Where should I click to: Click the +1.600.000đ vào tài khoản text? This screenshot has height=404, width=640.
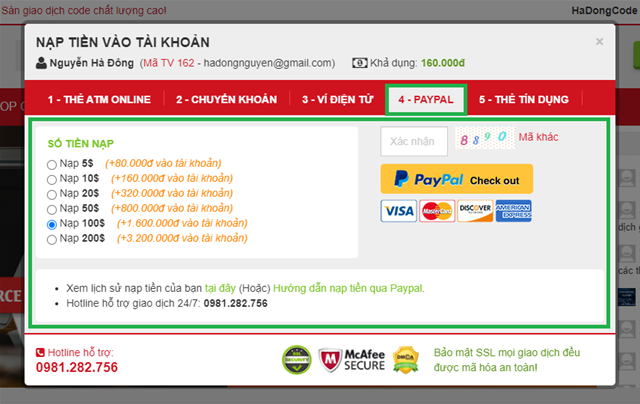tap(182, 223)
